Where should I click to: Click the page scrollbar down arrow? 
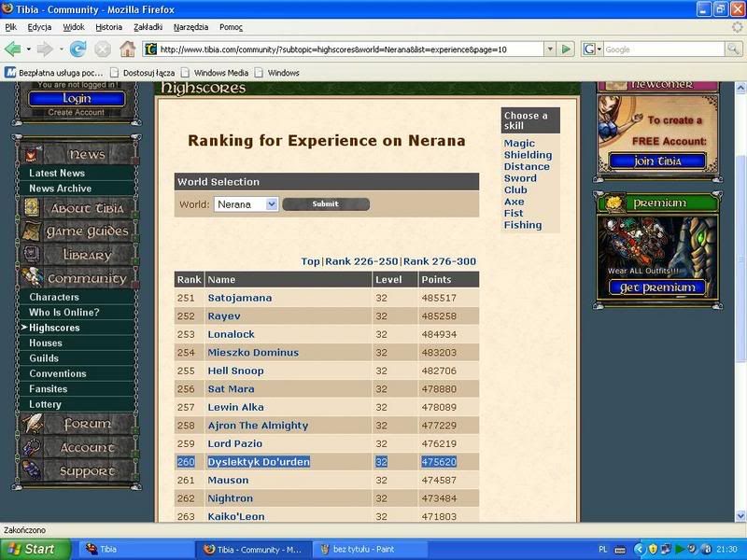pos(740,516)
